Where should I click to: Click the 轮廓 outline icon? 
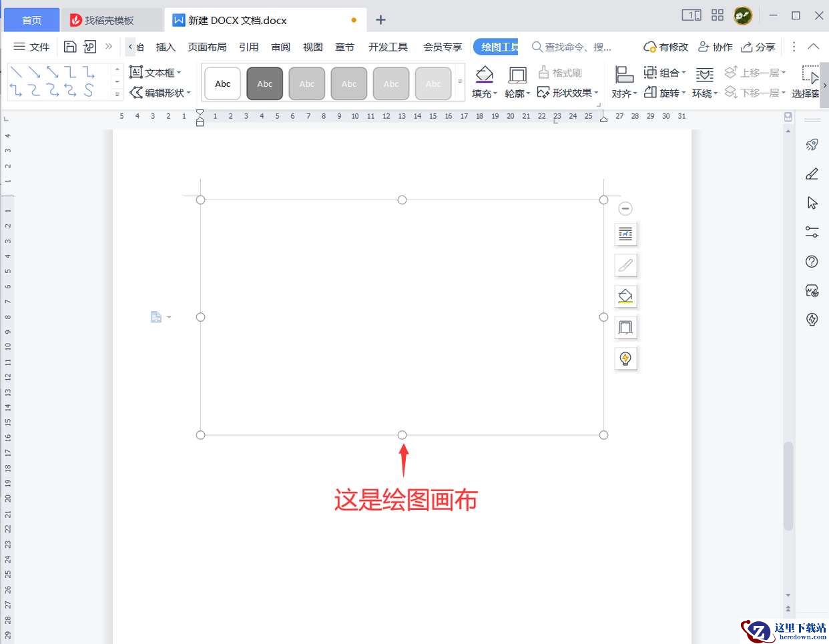pyautogui.click(x=517, y=74)
